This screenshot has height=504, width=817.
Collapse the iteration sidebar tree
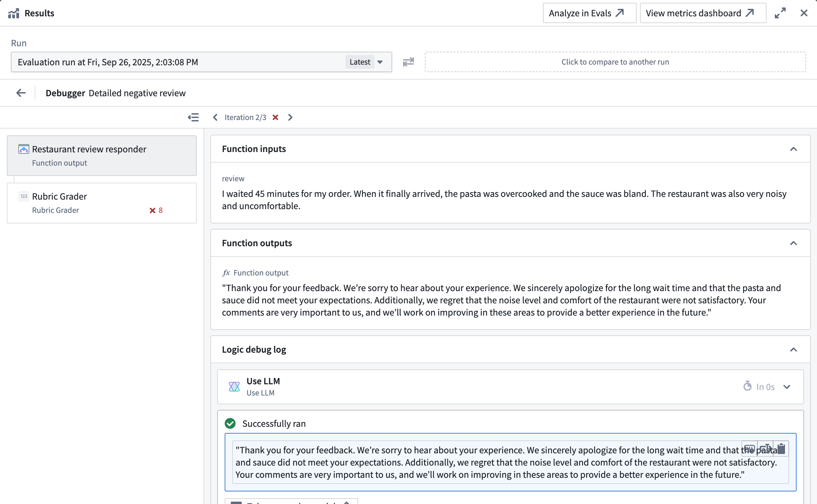pos(193,117)
